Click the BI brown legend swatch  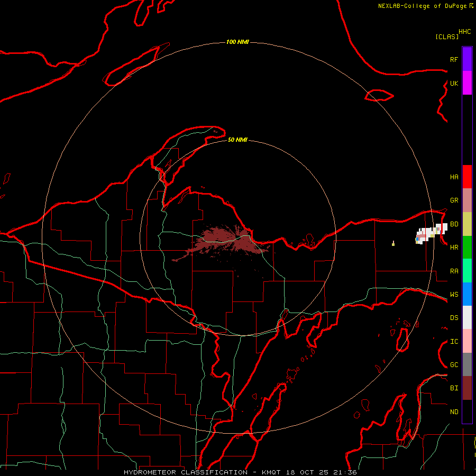tap(467, 388)
